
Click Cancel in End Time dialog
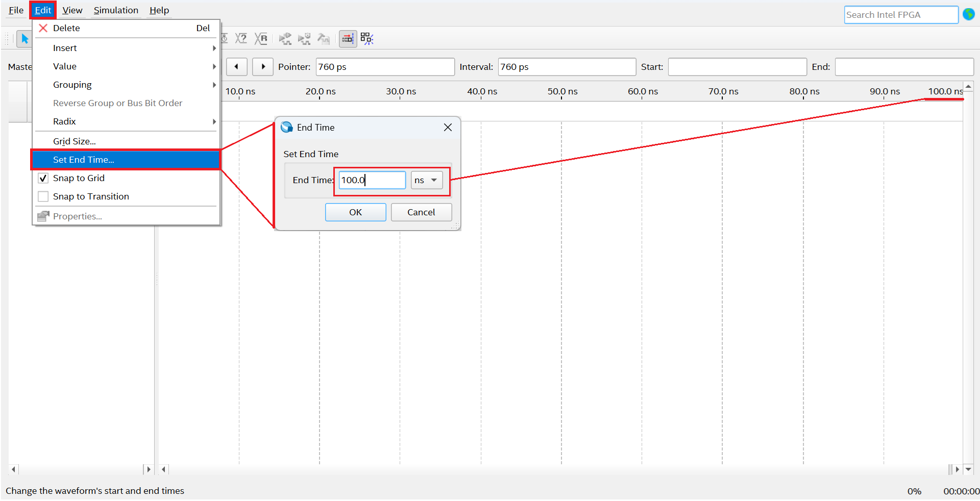[421, 212]
